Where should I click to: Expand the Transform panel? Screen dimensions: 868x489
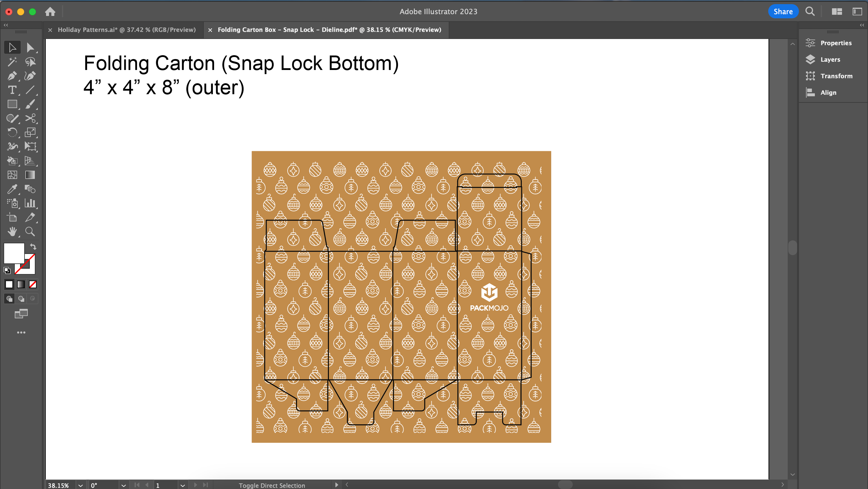(x=835, y=76)
